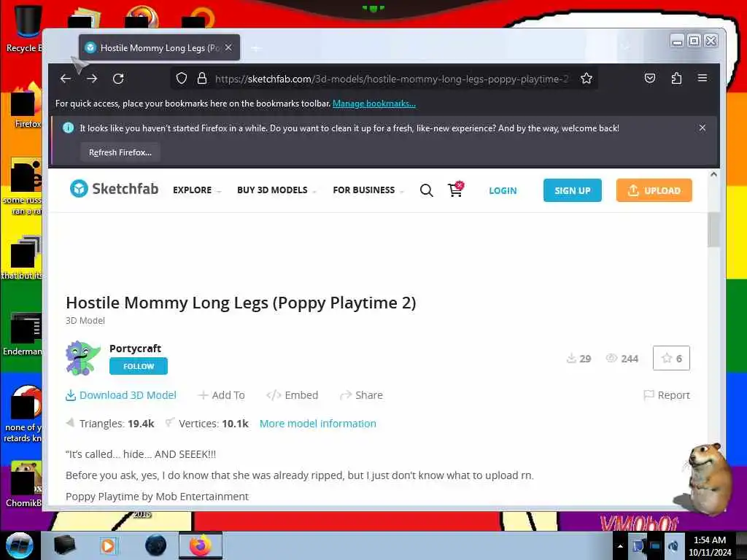The width and height of the screenshot is (747, 560).
Task: Open Sketchfab search magnifier
Action: 426,190
